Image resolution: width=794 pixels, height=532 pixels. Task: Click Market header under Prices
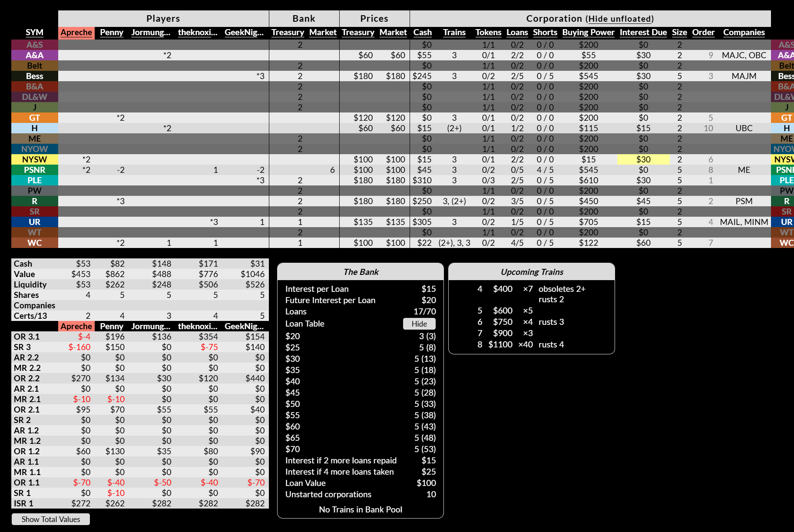393,33
